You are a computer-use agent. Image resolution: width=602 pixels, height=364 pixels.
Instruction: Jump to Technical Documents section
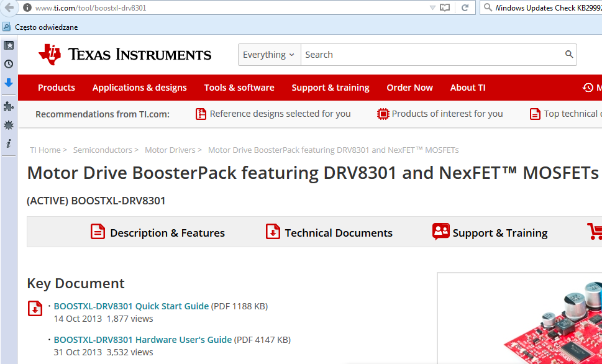pos(339,233)
